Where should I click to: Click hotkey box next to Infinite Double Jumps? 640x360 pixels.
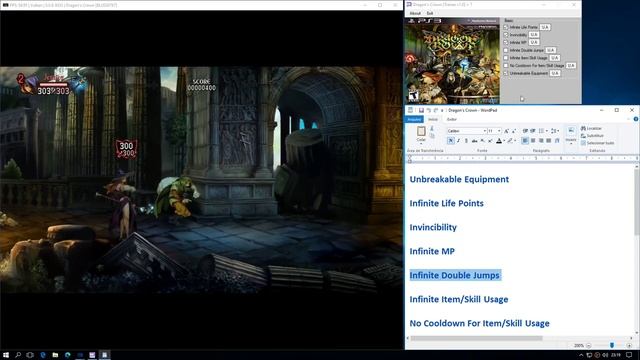pos(551,50)
